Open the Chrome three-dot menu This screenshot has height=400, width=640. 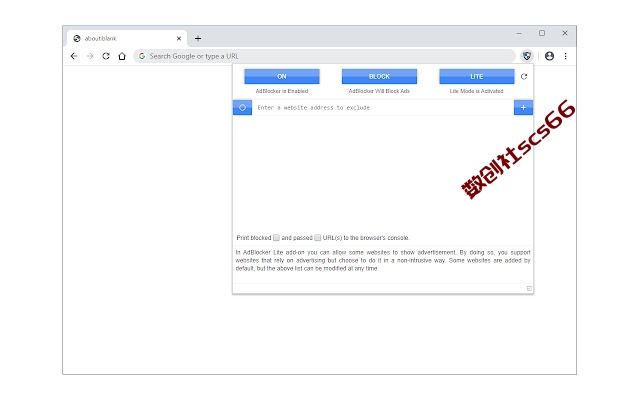click(565, 56)
